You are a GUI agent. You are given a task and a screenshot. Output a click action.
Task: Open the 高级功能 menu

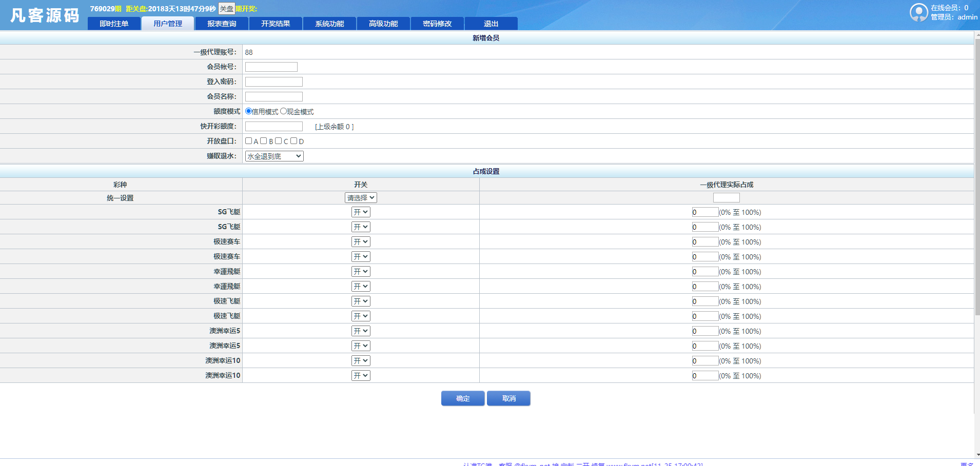tap(383, 23)
